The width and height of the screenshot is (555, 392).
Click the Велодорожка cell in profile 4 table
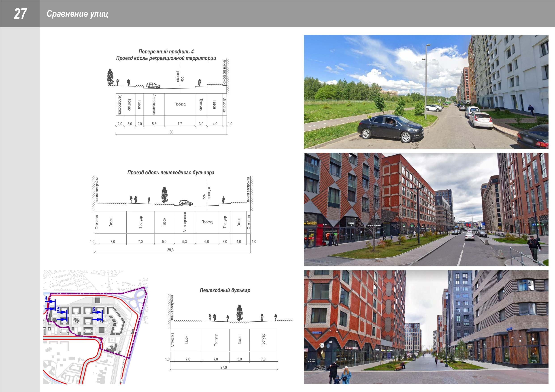point(120,104)
